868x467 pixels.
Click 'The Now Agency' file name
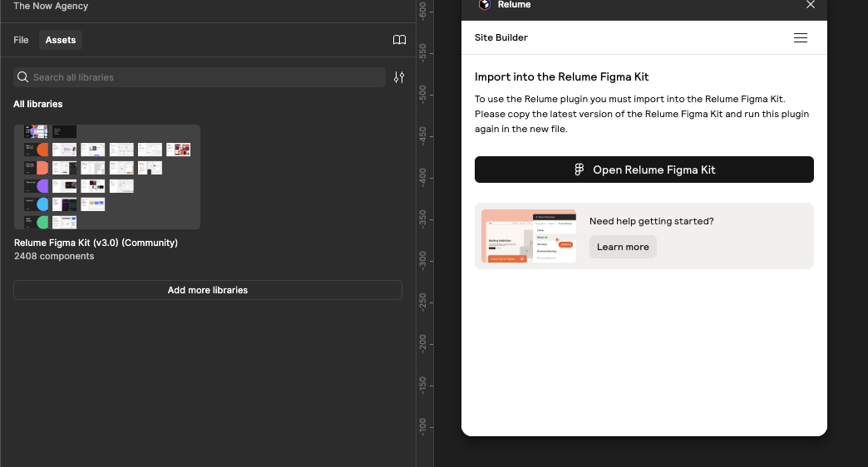(51, 6)
